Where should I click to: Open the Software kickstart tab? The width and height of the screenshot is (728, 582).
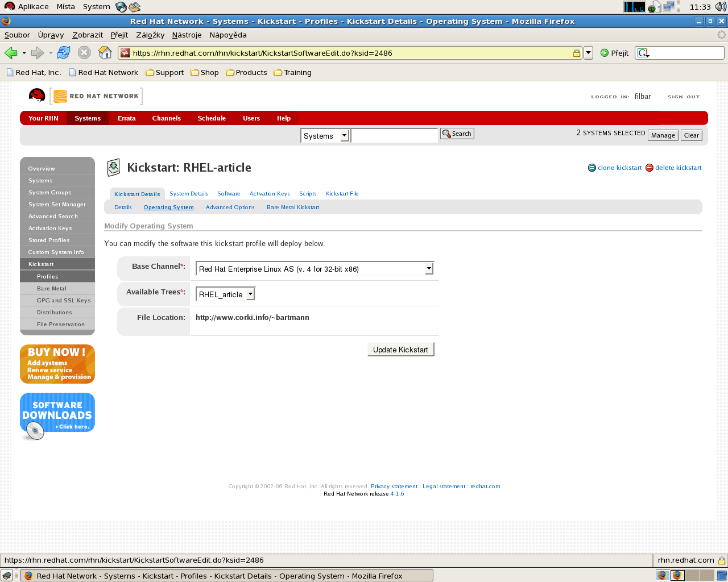click(x=229, y=194)
